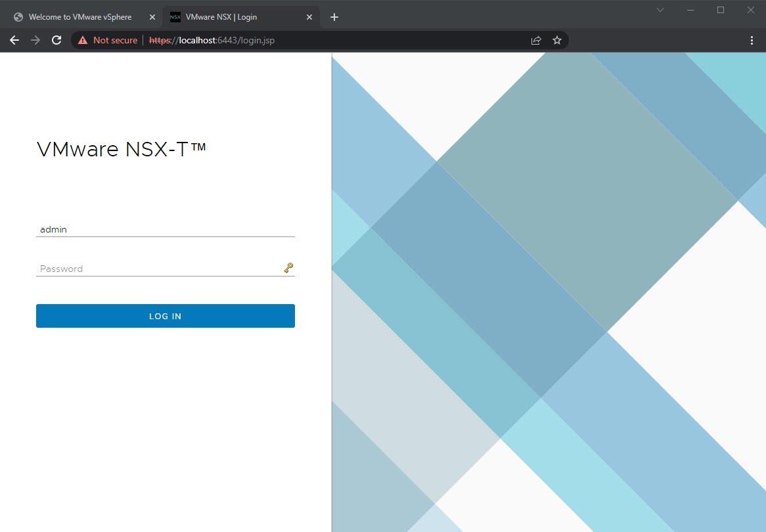Viewport: 766px width, 532px height.
Task: Click the NSX favicon on the login tab
Action: tap(175, 16)
